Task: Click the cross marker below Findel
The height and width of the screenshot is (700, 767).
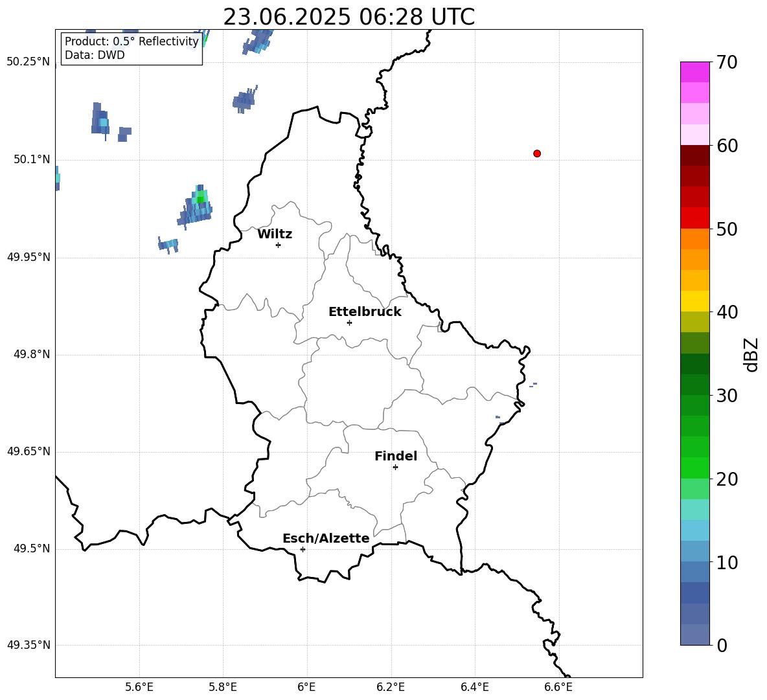Action: [395, 468]
